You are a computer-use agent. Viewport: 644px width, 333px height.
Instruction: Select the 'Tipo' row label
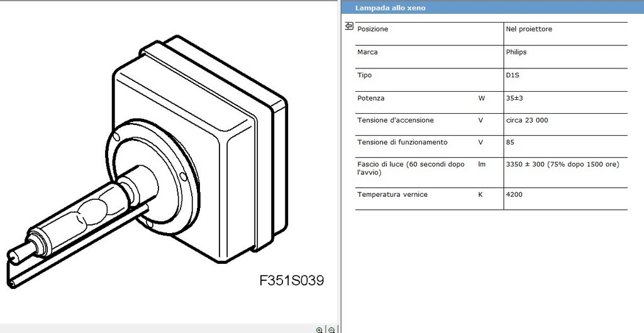pos(364,75)
